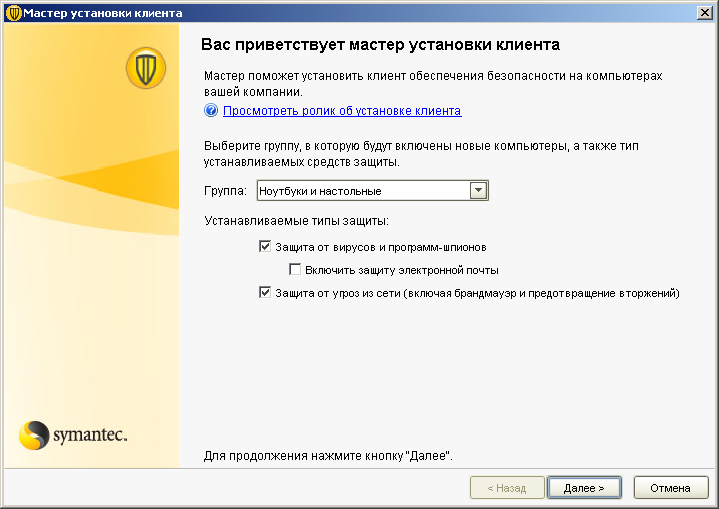This screenshot has width=719, height=509.
Task: Click the 'Отмена' button
Action: (x=670, y=488)
